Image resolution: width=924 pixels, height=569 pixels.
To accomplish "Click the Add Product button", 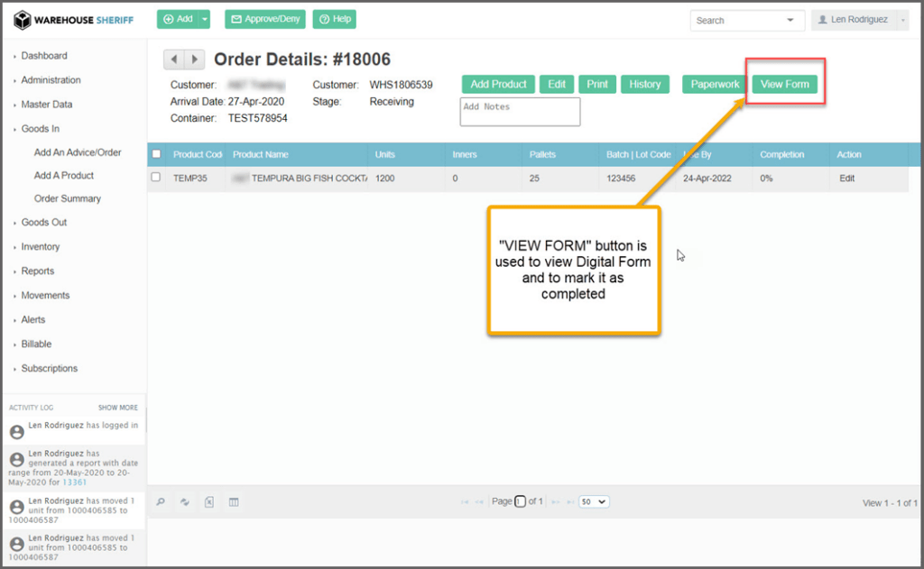I will coord(498,84).
